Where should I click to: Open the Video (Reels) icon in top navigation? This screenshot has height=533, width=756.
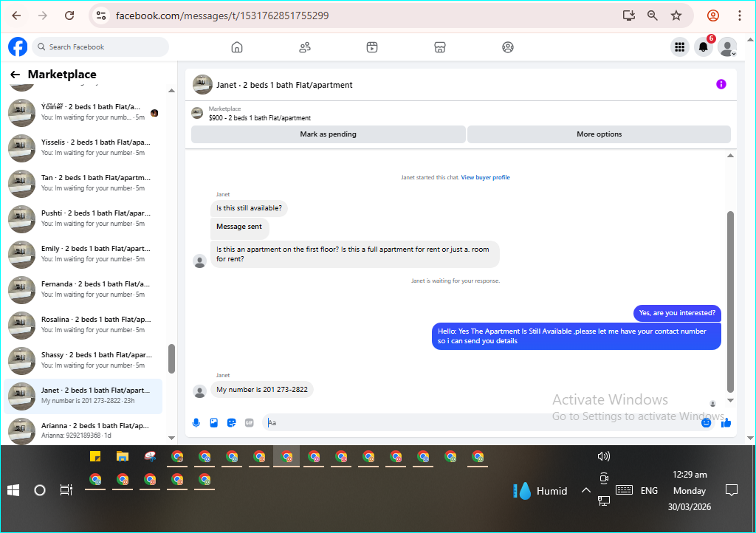point(372,47)
